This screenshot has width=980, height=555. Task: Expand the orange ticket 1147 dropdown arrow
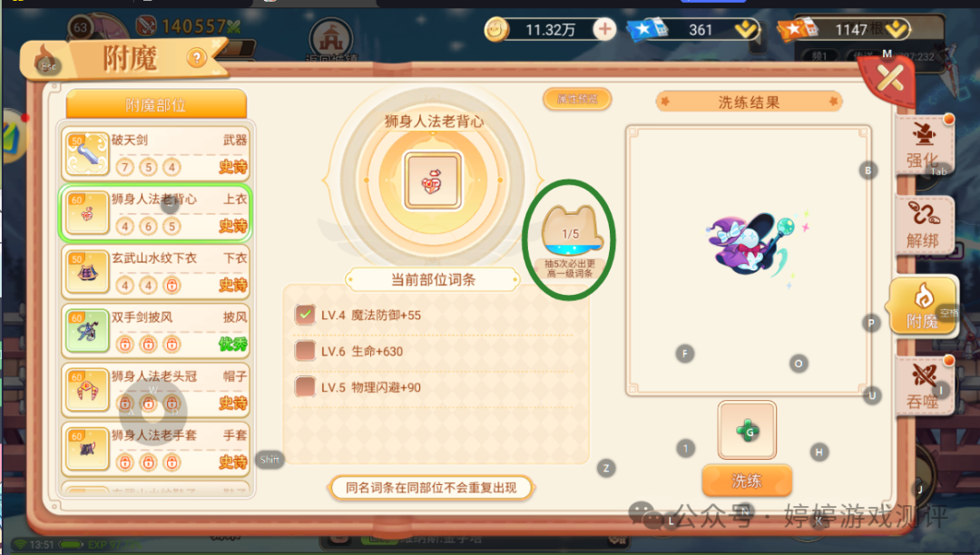(x=897, y=29)
